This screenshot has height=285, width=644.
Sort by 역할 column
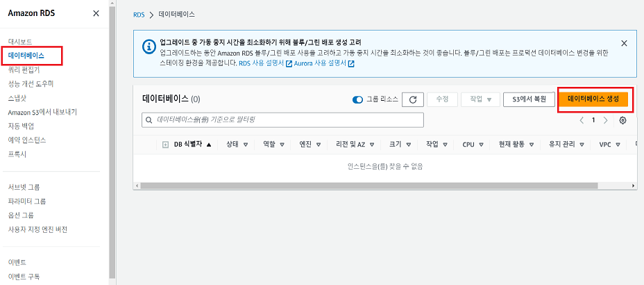tap(274, 145)
